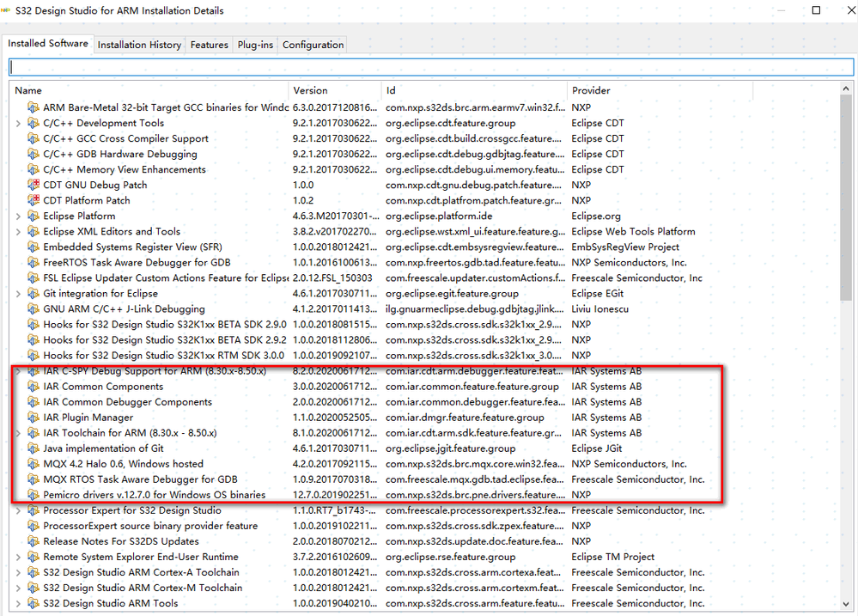Expand S32 Design Studio ARM Cortex-A Toolchain
This screenshot has height=616, width=858.
pos(18,573)
